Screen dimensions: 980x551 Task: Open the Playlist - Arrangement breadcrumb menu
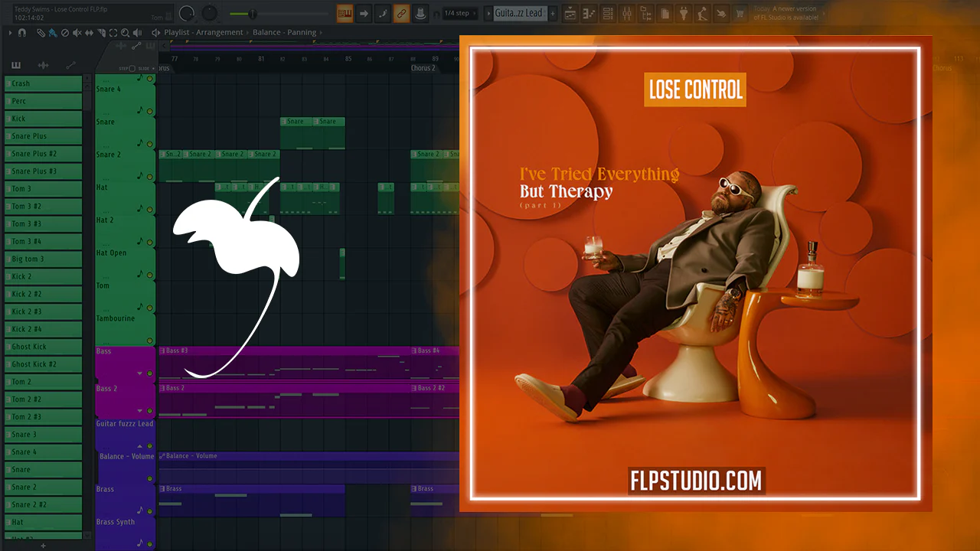[203, 33]
